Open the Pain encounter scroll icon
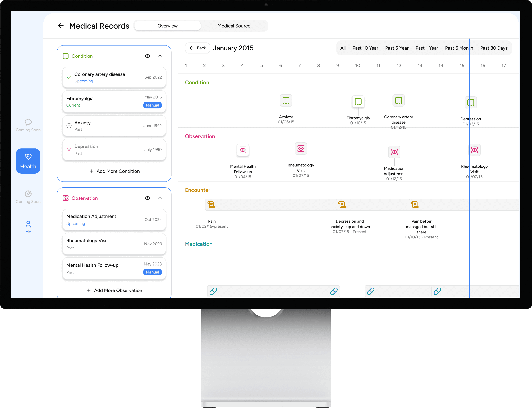The width and height of the screenshot is (532, 408). coord(211,205)
